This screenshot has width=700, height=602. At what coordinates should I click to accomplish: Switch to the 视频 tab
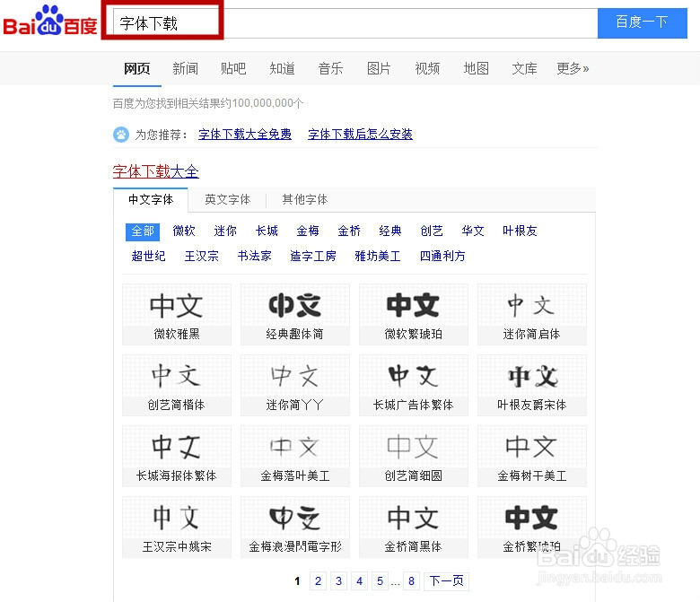(427, 68)
